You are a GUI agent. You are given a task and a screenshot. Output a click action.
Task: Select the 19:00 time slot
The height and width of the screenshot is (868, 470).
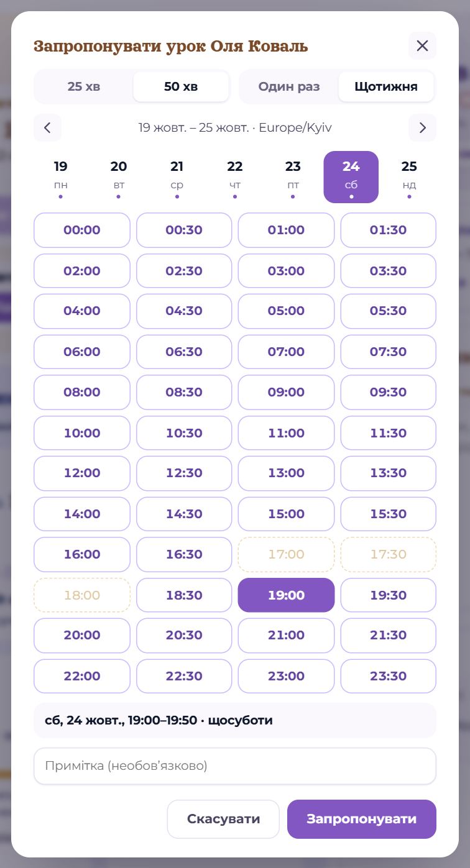[286, 595]
